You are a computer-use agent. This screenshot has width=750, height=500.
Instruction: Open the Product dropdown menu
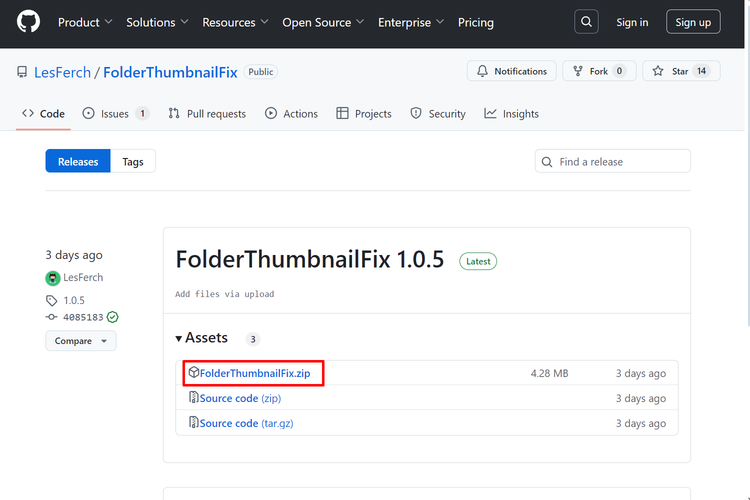(x=85, y=22)
